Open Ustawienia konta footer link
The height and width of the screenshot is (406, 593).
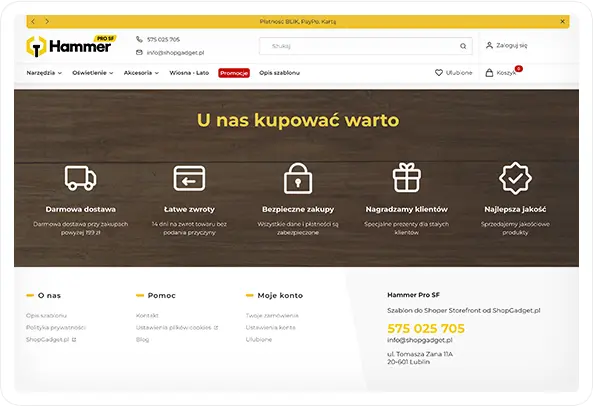[270, 327]
